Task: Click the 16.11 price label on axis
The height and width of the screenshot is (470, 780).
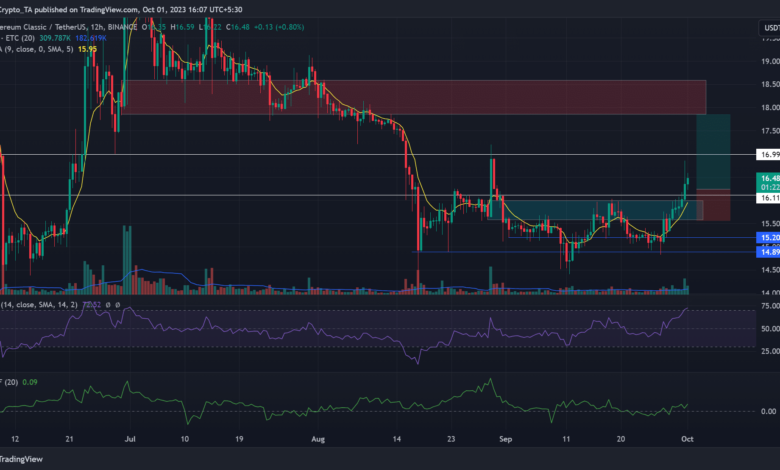Action: click(x=764, y=200)
